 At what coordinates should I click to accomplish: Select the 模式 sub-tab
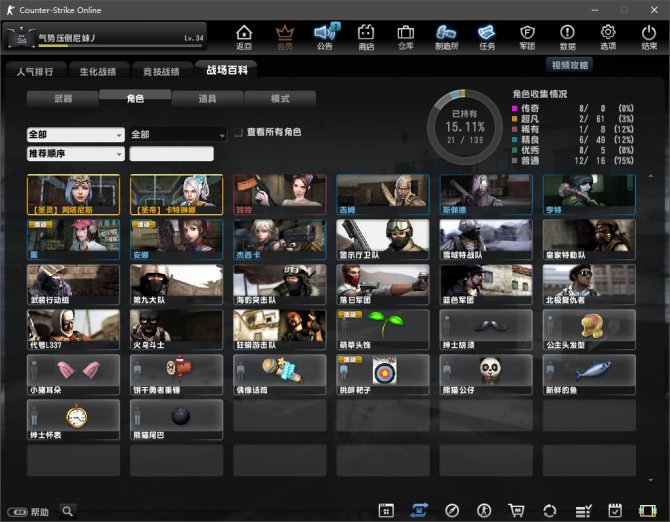pos(280,99)
